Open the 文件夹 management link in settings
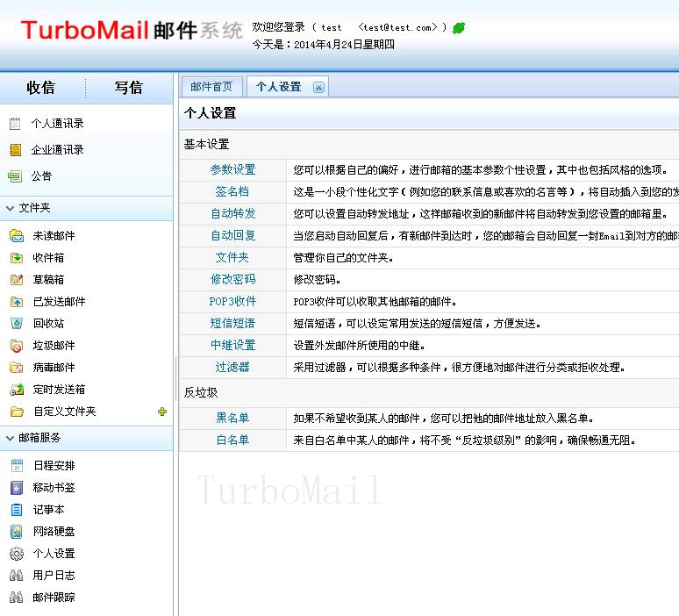 pyautogui.click(x=232, y=258)
